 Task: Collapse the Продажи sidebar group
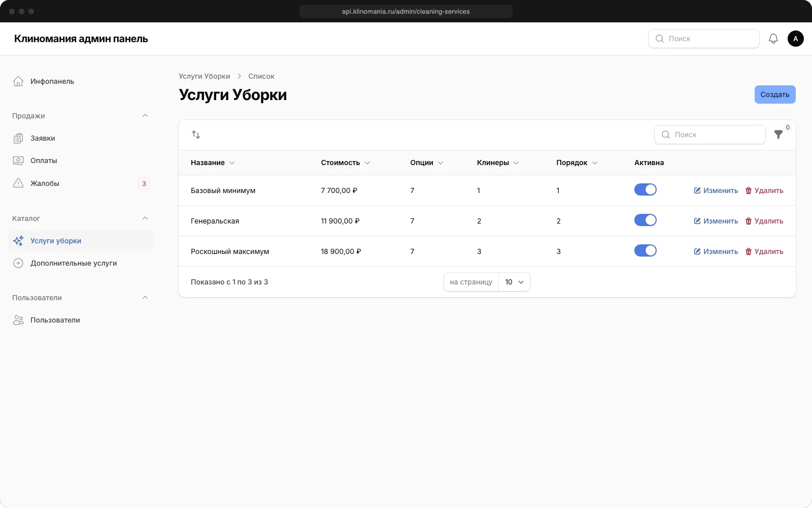pos(145,116)
